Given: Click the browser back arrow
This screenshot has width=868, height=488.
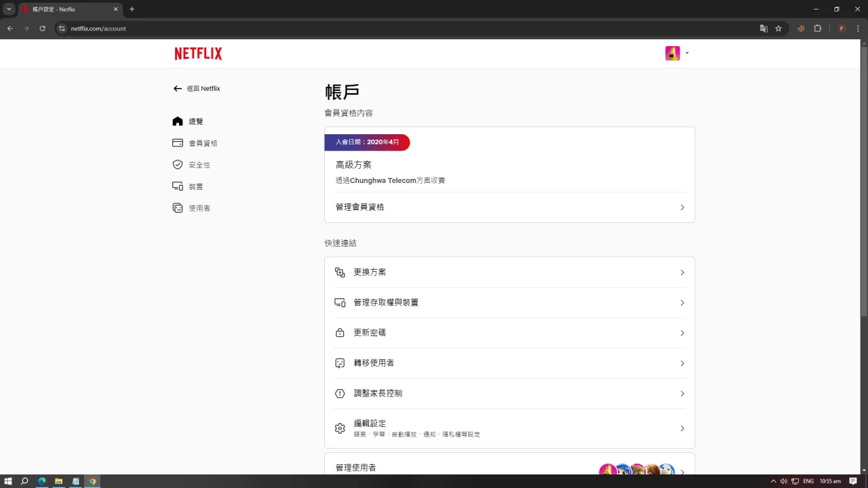Looking at the screenshot, I should coord(10,28).
